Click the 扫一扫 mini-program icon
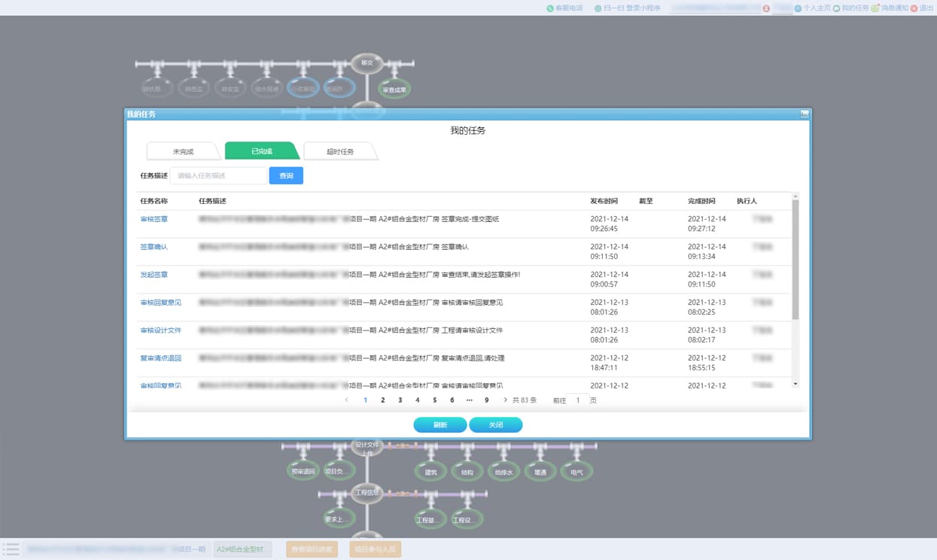The image size is (937, 560). 598,8
